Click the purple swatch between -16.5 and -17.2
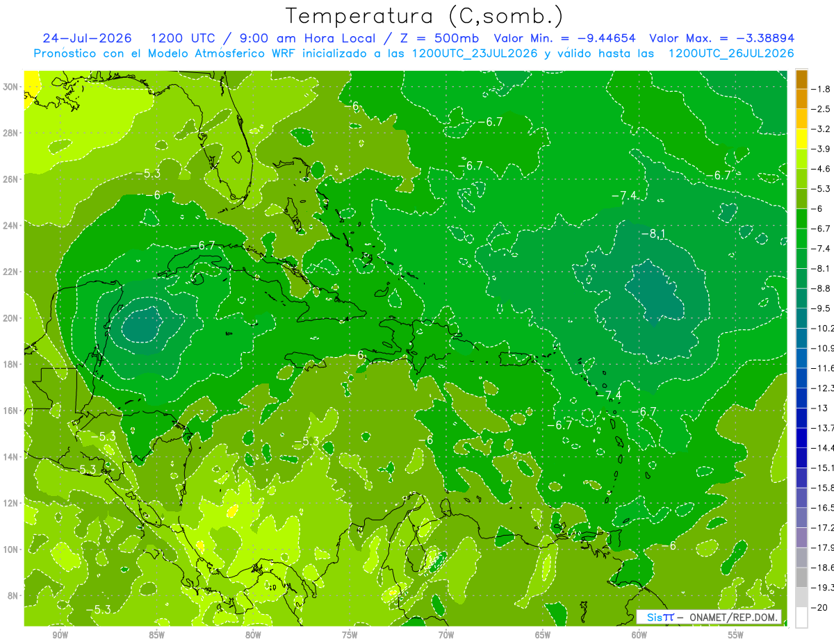Screen dimensions: 834x644 coord(801,518)
